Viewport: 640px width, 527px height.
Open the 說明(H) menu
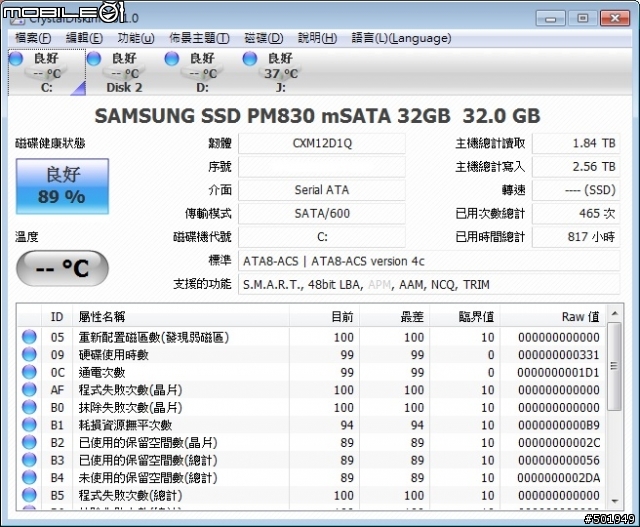tap(317, 38)
